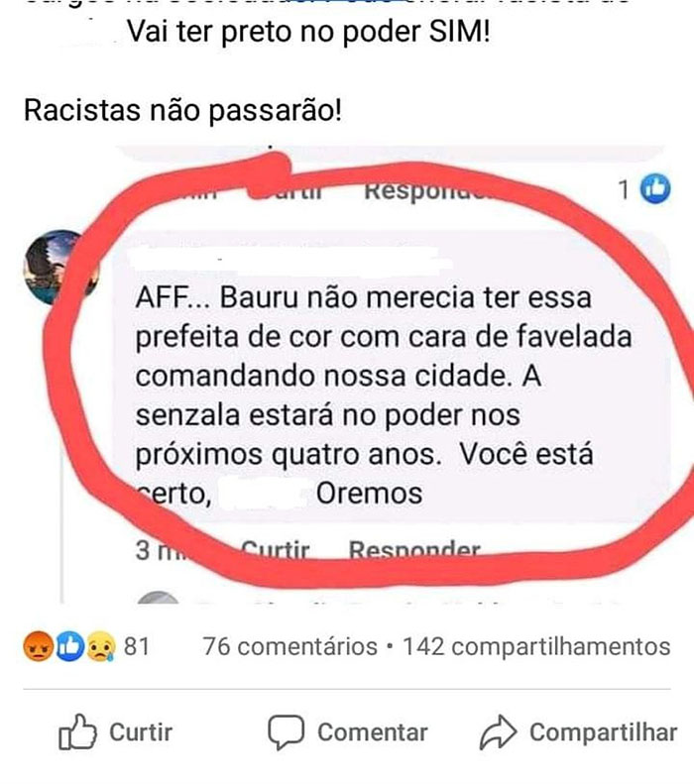Tap the Comentar speech bubble button
Screen dimensions: 694x784
pyautogui.click(x=348, y=732)
